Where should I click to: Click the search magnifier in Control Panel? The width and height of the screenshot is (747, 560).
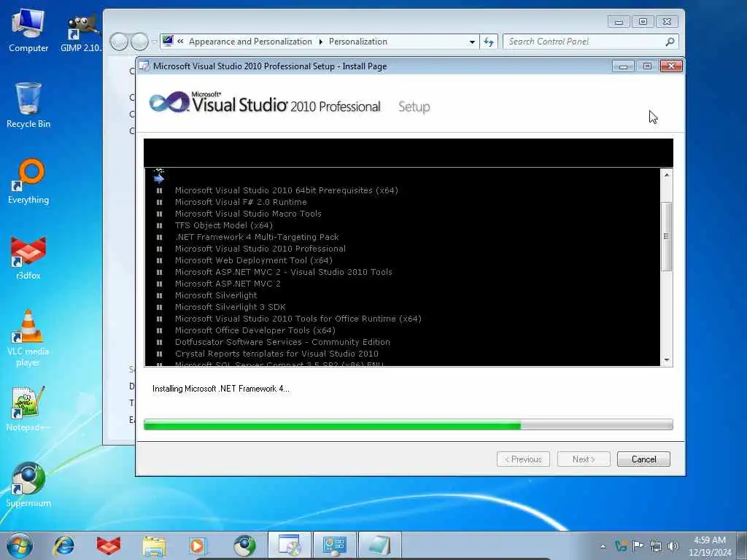pos(670,42)
